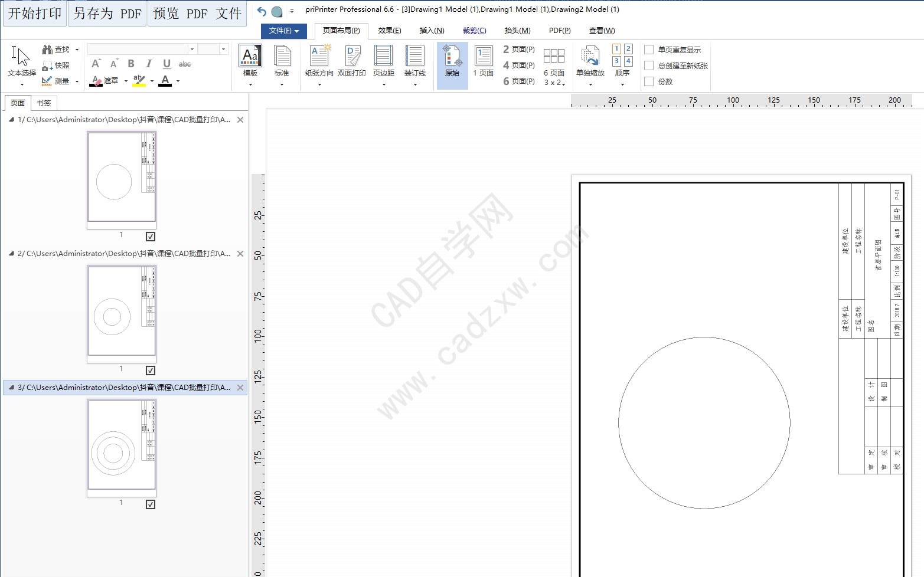Close document 2 with its X
Image resolution: width=924 pixels, height=577 pixels.
pos(240,254)
